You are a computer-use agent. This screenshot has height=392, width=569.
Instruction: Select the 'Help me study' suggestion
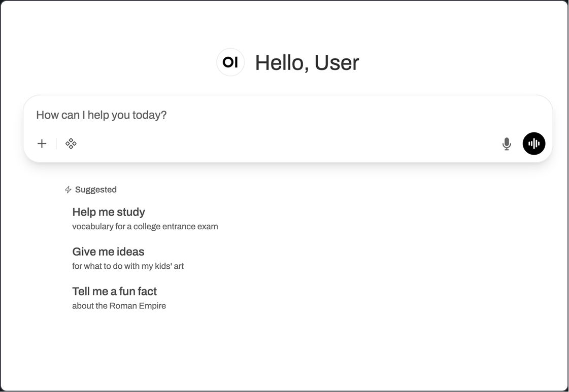pos(109,212)
